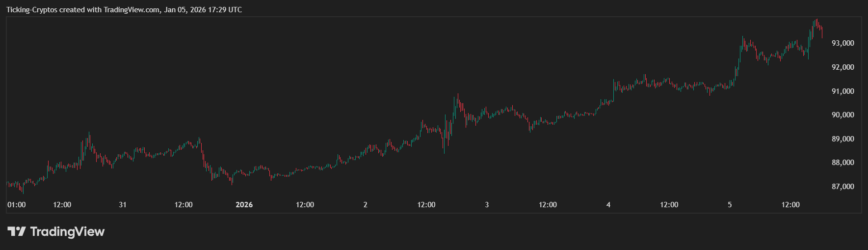Click the Jan 05, 2026 17:29 UTC timestamp
This screenshot has height=250, width=868.
pos(203,10)
